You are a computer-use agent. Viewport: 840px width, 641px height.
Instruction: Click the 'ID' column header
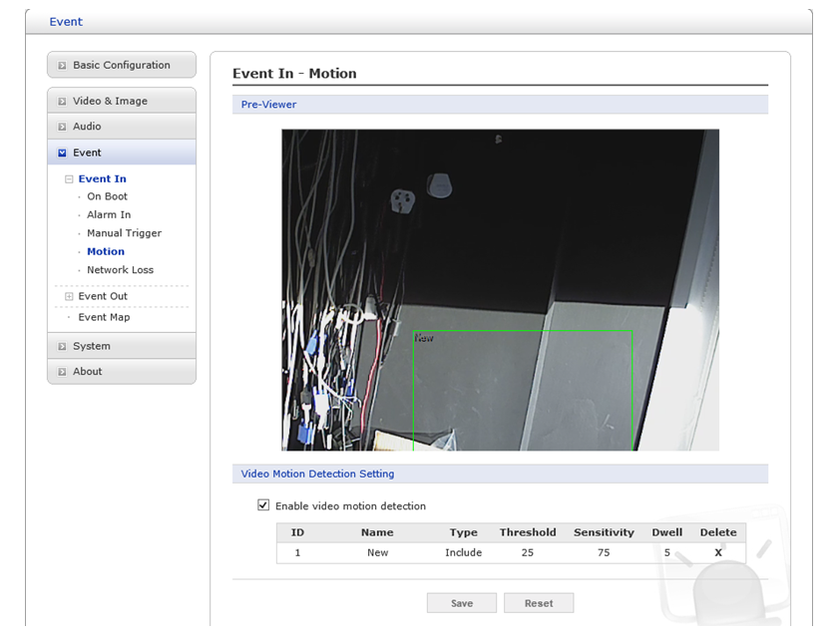click(297, 532)
